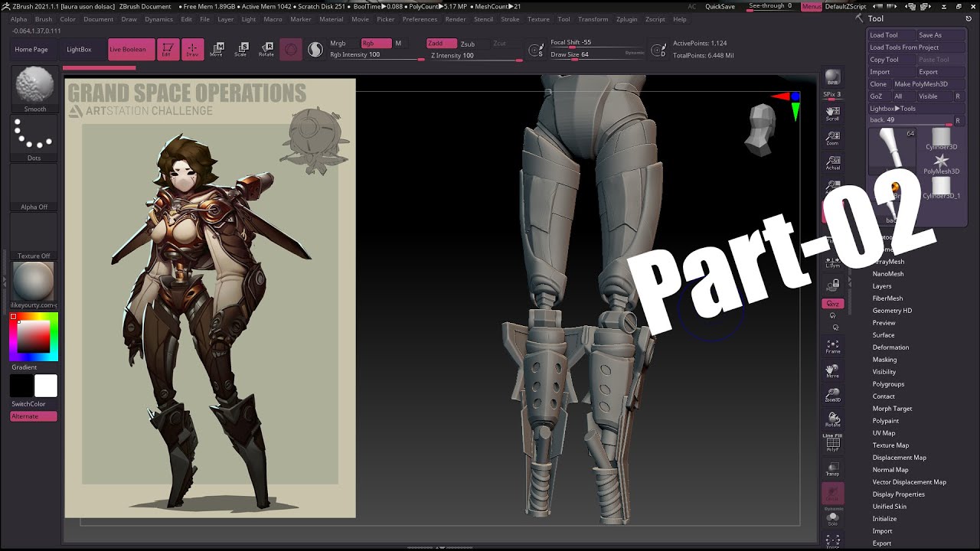Click the L.Sym local symmetry icon
Screen dimensions: 980x551
pos(832,262)
